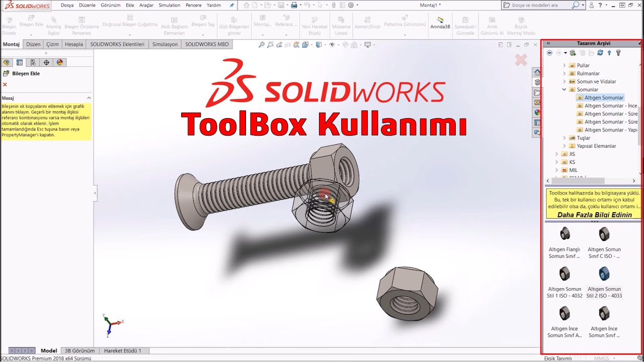Cancel Bileşen Ekle with the red X
Image resolution: width=644 pixels, height=362 pixels.
(x=5, y=84)
